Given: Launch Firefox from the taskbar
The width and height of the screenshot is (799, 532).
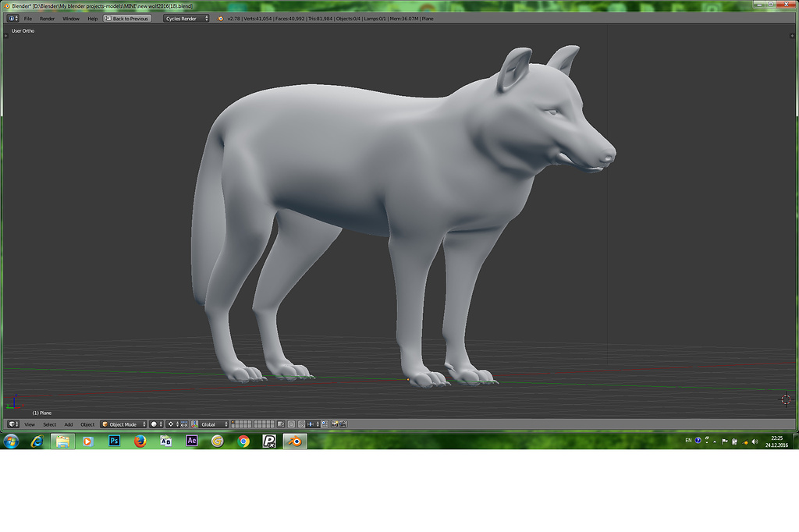Looking at the screenshot, I should coord(140,441).
